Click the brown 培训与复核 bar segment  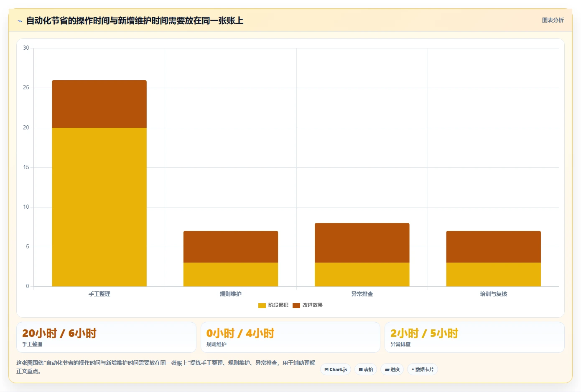[494, 247]
